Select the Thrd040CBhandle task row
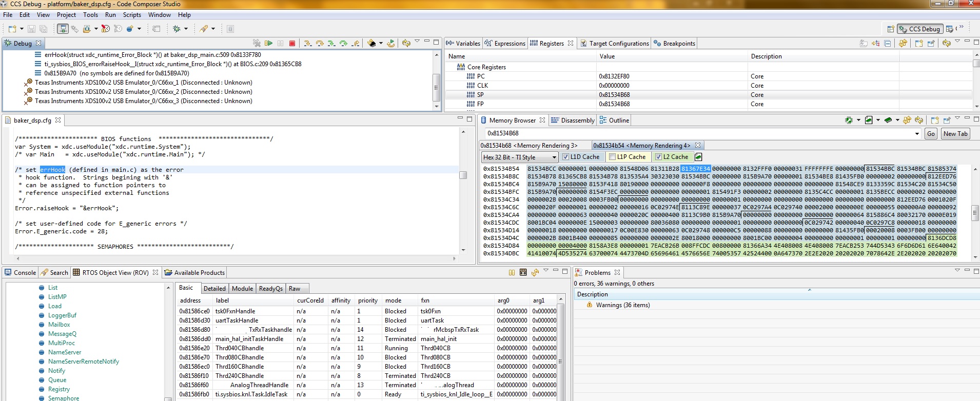 click(367, 348)
